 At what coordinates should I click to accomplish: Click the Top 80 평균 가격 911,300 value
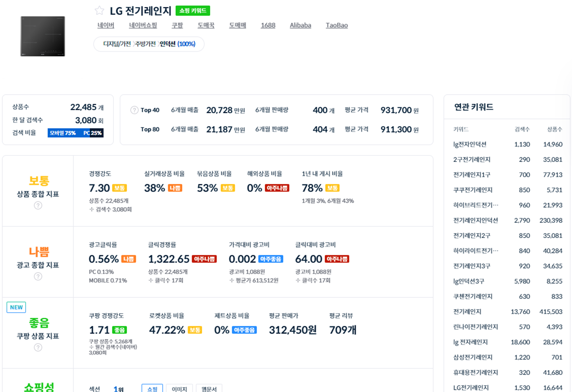point(396,129)
